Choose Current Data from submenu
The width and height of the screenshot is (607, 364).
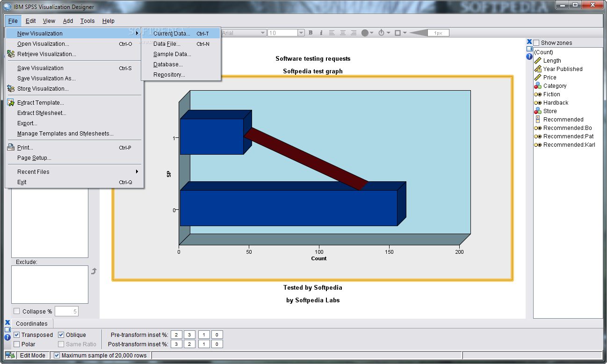pos(181,34)
